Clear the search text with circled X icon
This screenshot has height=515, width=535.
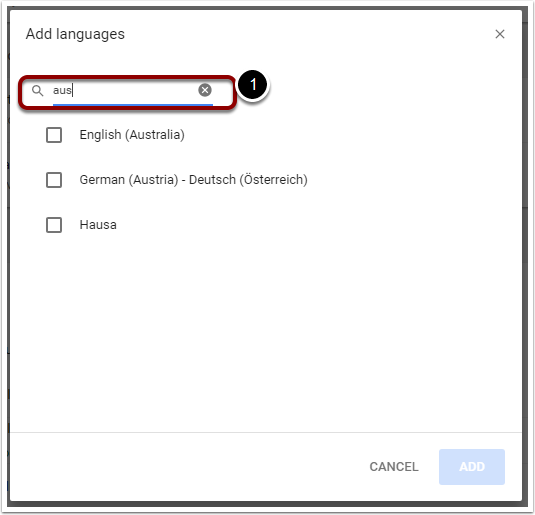pyautogui.click(x=205, y=90)
